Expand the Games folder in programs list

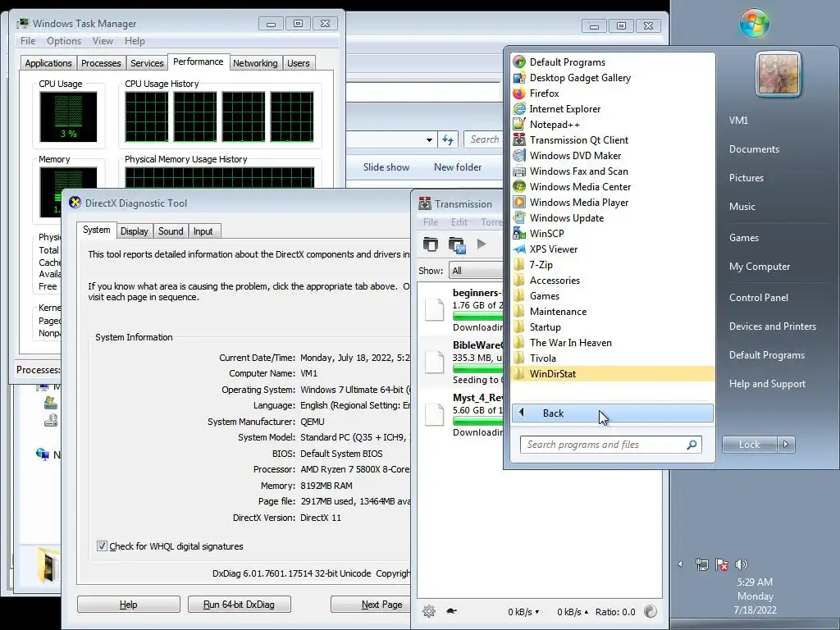point(613,295)
